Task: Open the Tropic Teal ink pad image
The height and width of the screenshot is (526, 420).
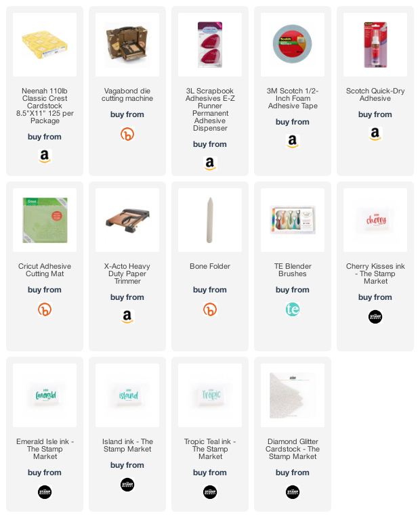Action: tap(210, 395)
